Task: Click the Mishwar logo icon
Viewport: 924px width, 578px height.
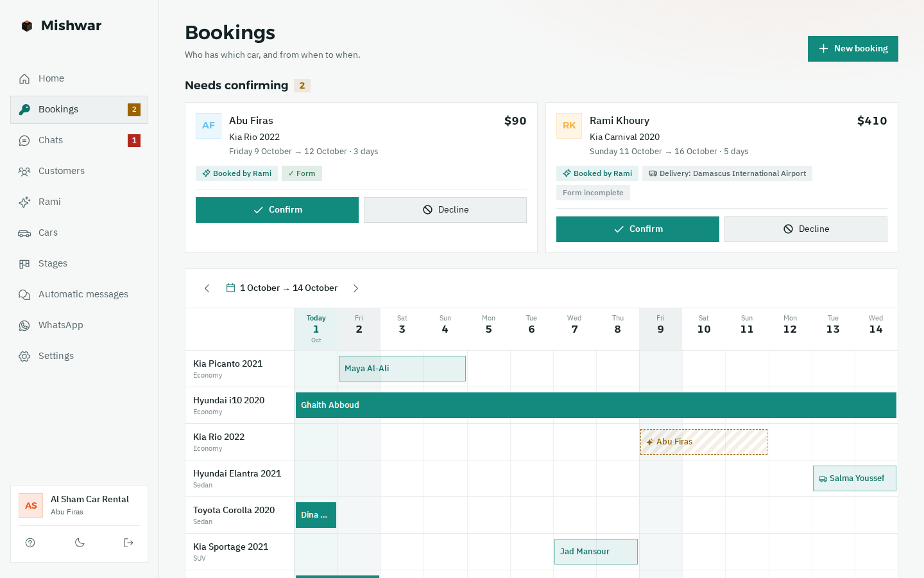Action: coord(27,26)
